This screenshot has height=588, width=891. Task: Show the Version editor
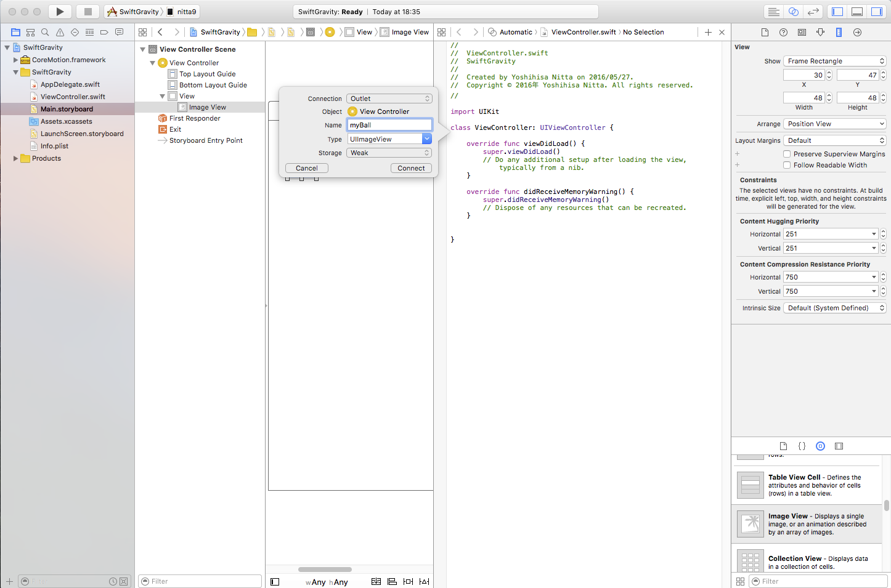(x=813, y=12)
